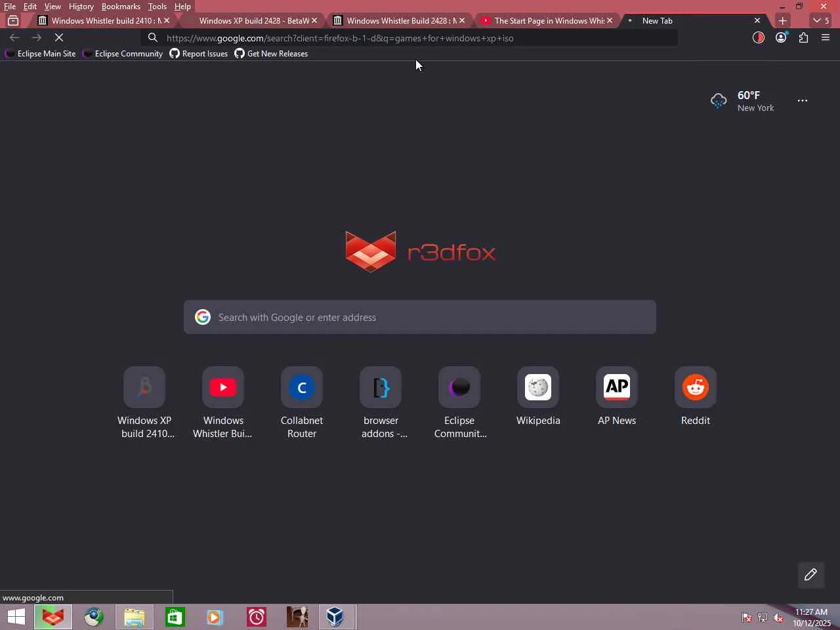
Task: Open the Get New Releases bookmark
Action: 271,54
